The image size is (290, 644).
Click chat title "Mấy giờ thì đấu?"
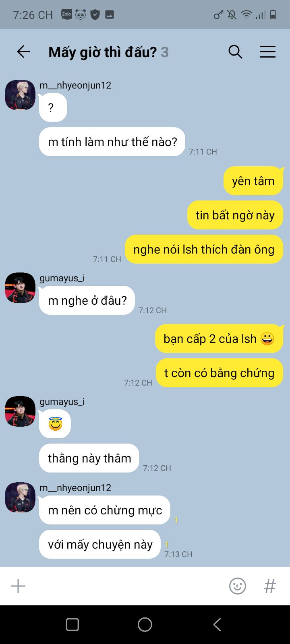click(102, 52)
